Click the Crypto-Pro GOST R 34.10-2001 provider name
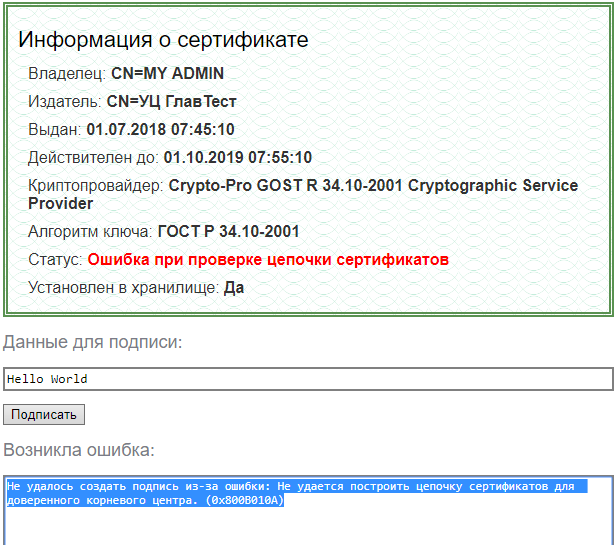This screenshot has height=545, width=615. click(x=303, y=194)
